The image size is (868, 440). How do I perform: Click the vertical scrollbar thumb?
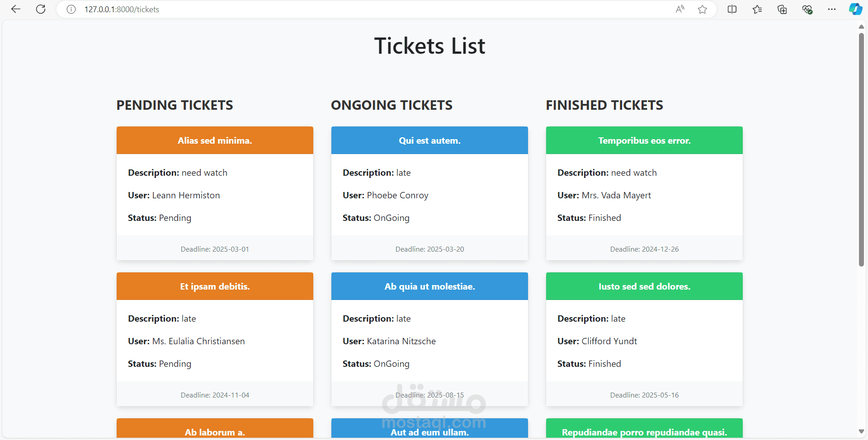click(x=861, y=149)
